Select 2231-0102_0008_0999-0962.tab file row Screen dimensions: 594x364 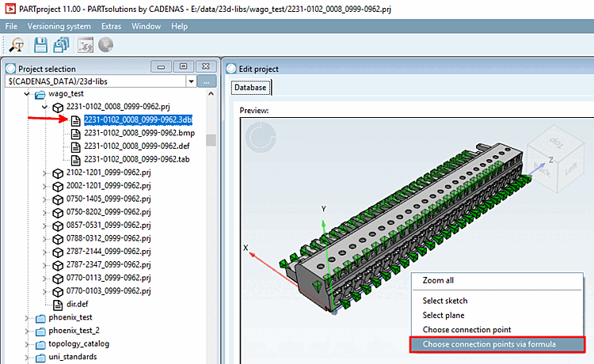[x=136, y=160]
